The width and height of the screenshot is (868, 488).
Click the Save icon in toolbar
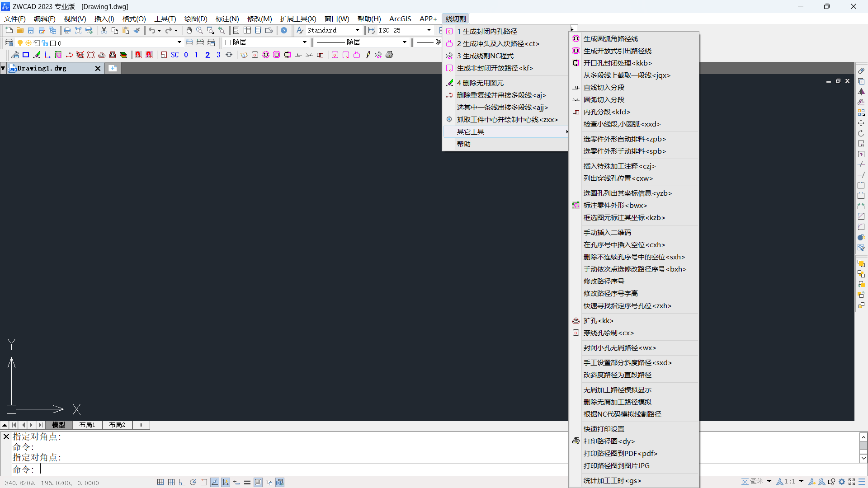[31, 30]
